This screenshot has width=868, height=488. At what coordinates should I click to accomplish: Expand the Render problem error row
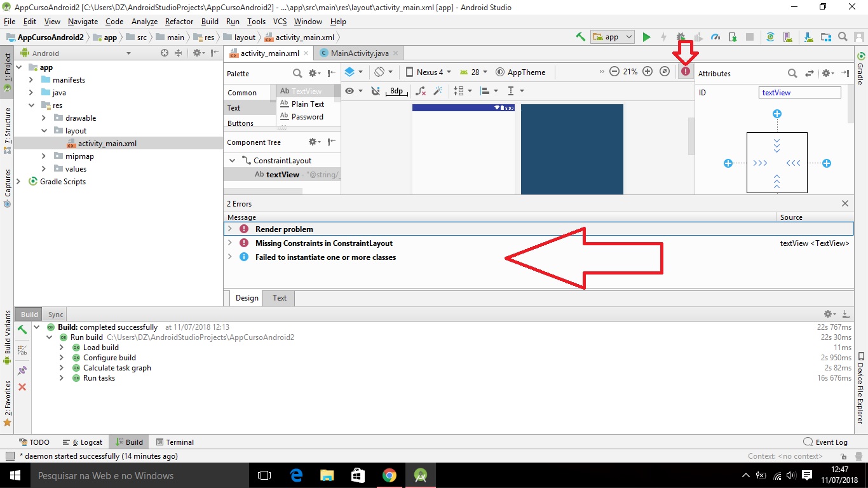point(230,229)
